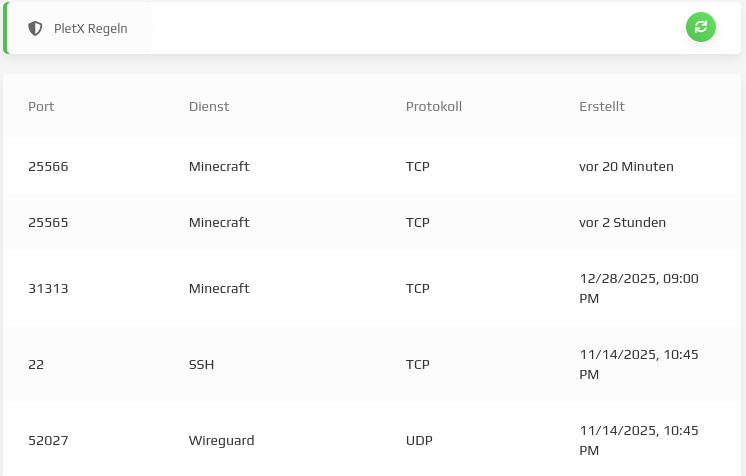Click the Wireguard service name
Screen dimensions: 746x476
(221, 440)
